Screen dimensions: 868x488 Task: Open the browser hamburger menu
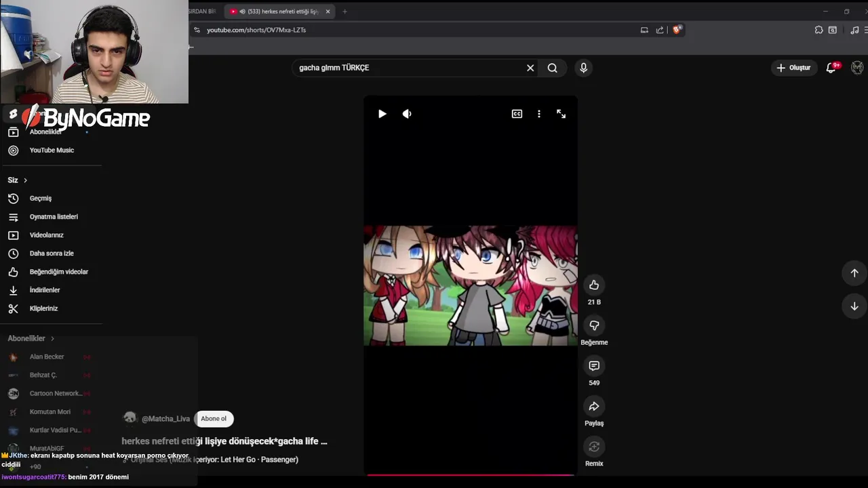866,30
